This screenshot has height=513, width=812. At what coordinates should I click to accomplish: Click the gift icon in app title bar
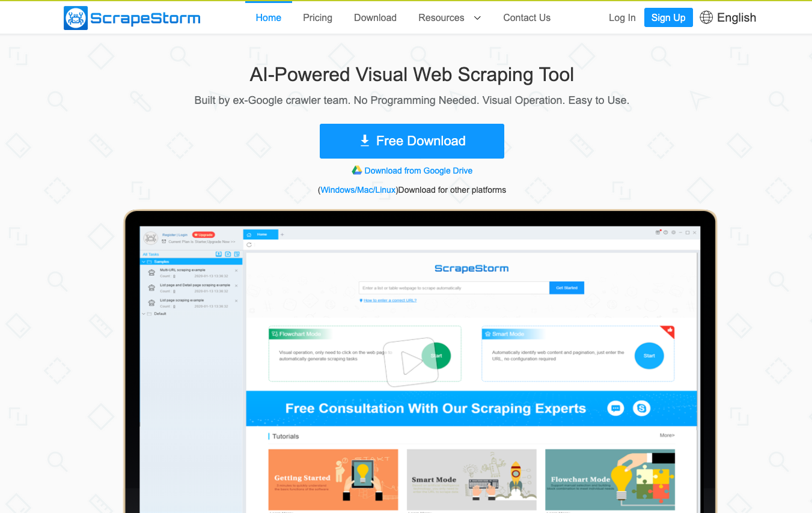pos(658,232)
